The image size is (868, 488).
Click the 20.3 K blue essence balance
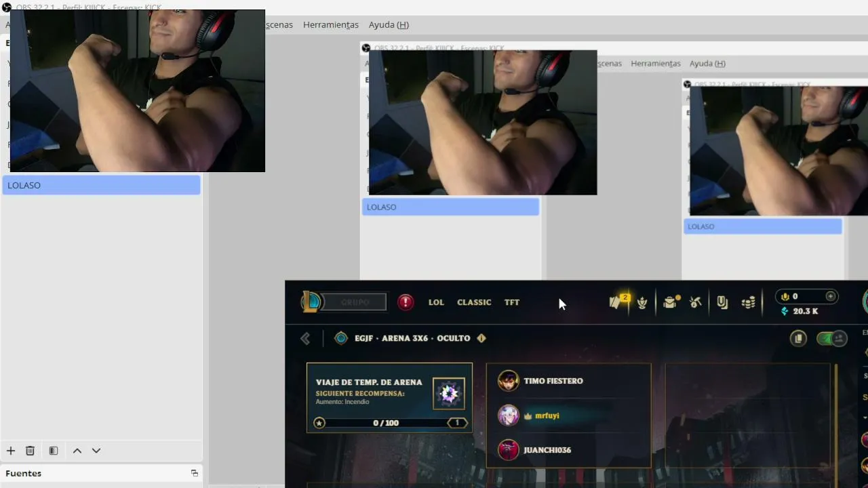coord(806,311)
